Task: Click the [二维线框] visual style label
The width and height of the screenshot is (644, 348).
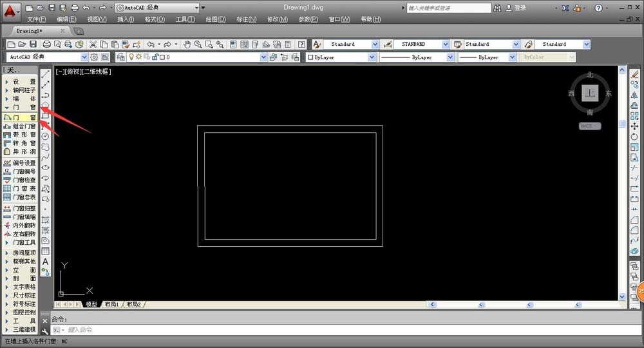Action: (x=97, y=72)
